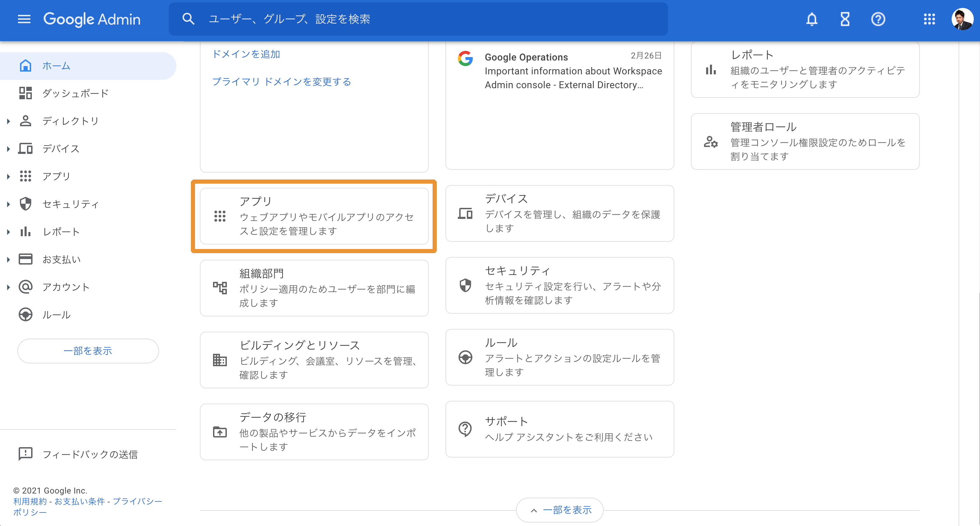Click the upload folder icon on データの移行
The image size is (980, 526).
point(220,432)
